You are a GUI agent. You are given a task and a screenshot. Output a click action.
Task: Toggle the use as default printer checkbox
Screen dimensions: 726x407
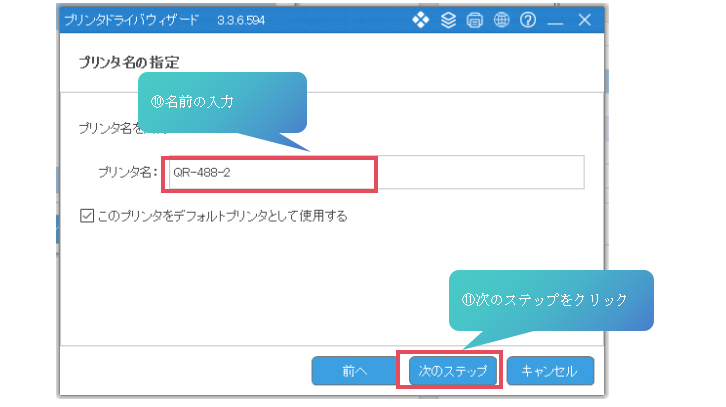[x=87, y=216]
